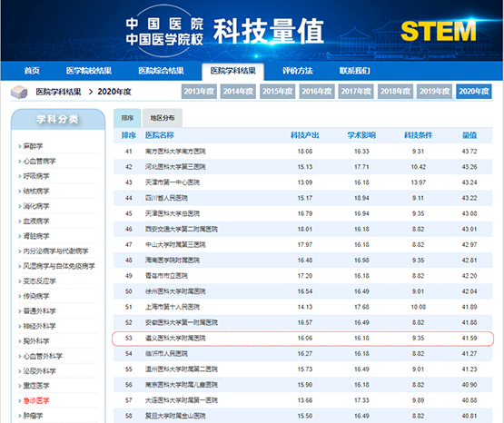
Task: Click 上海市第十人民医院 in row 51
Action: [173, 307]
